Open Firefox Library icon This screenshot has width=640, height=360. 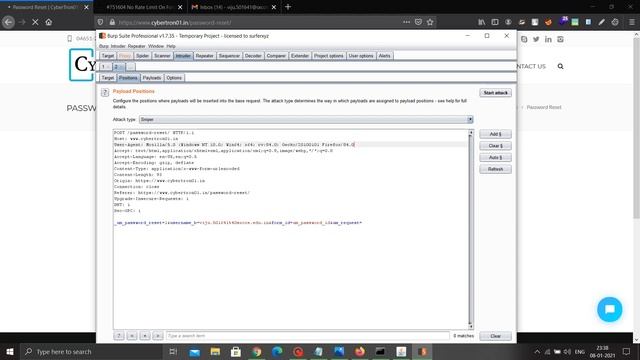click(x=482, y=22)
